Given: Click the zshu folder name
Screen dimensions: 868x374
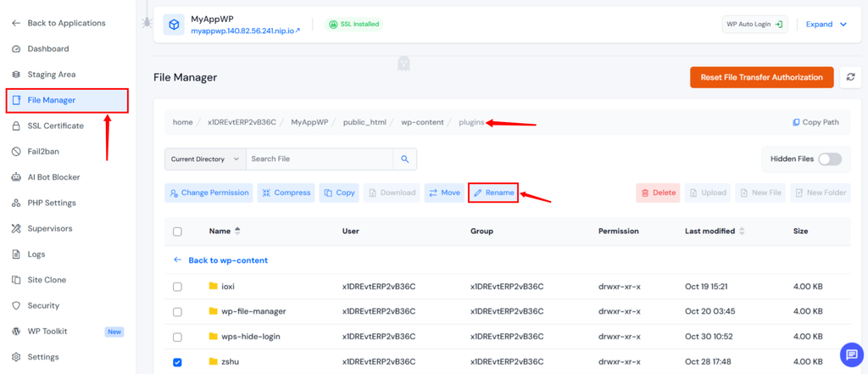Looking at the screenshot, I should 231,362.
